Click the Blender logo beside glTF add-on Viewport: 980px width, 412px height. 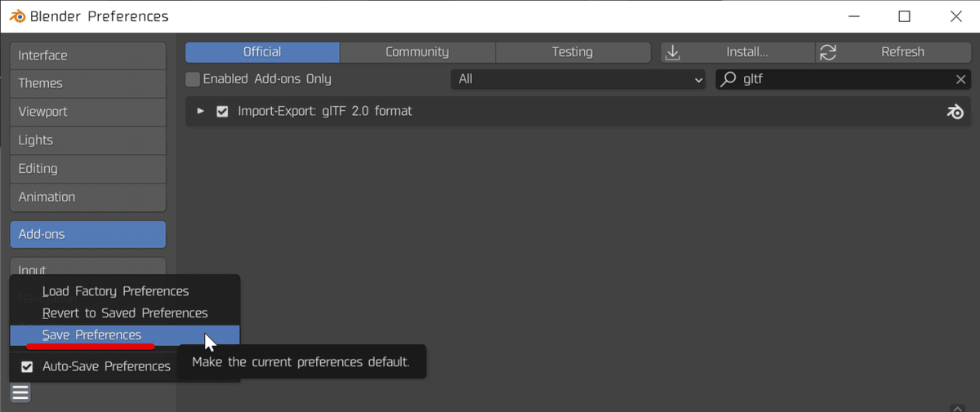955,112
